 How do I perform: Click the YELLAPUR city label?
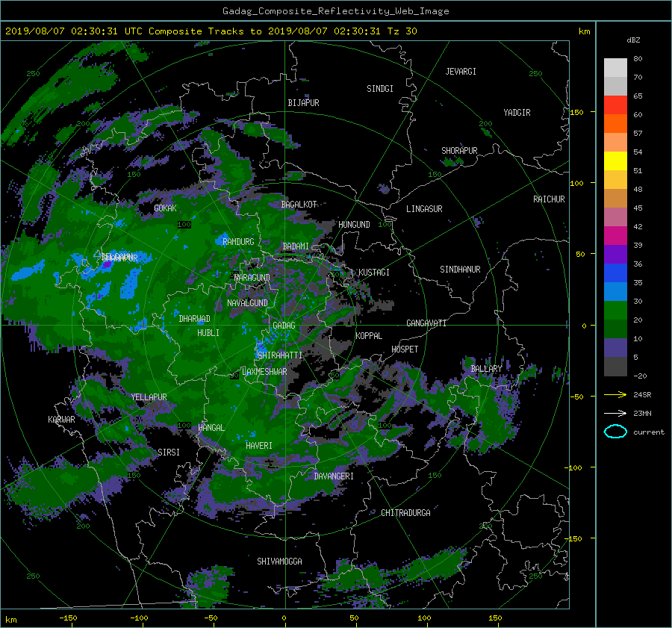[149, 397]
